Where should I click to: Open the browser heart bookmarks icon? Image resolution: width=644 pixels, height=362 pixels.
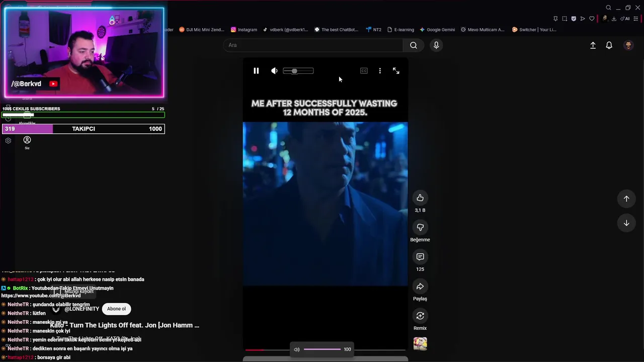(592, 19)
